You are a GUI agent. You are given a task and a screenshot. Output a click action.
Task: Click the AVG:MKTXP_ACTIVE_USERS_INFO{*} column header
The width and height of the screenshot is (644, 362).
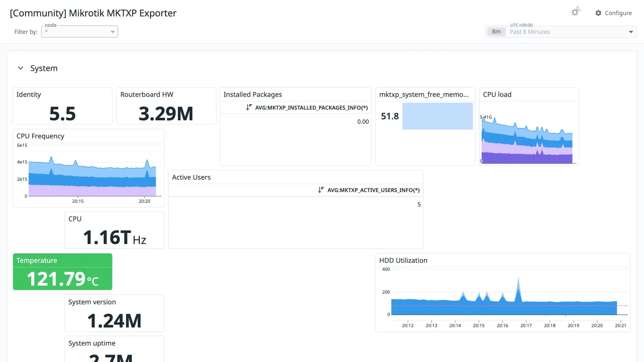(x=373, y=190)
